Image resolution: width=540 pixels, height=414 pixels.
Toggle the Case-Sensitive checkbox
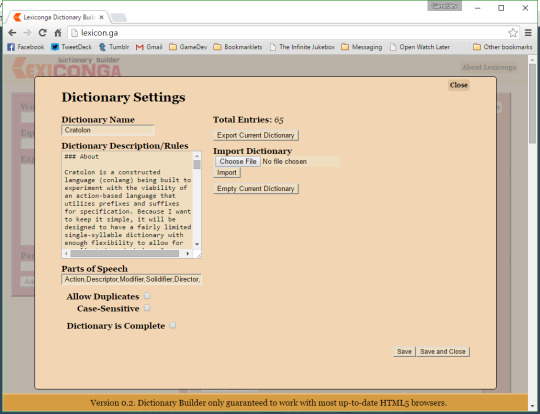147,308
